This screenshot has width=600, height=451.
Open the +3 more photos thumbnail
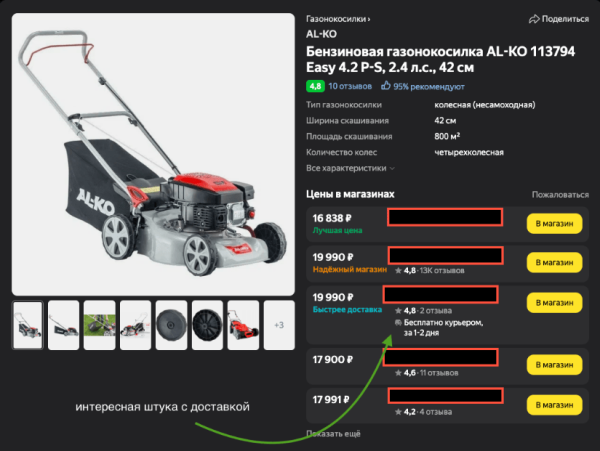click(x=279, y=325)
